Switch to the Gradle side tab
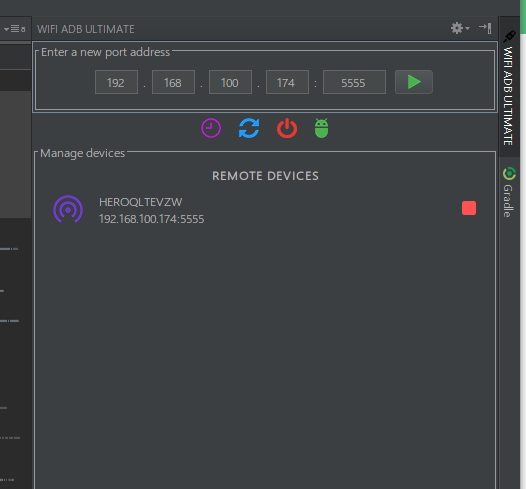This screenshot has height=489, width=526. [x=509, y=192]
